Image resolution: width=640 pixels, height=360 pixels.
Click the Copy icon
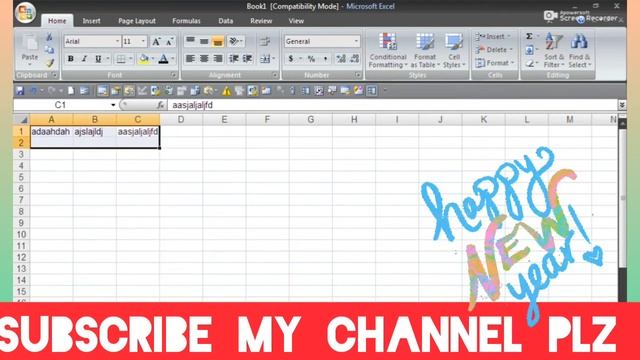click(x=49, y=50)
